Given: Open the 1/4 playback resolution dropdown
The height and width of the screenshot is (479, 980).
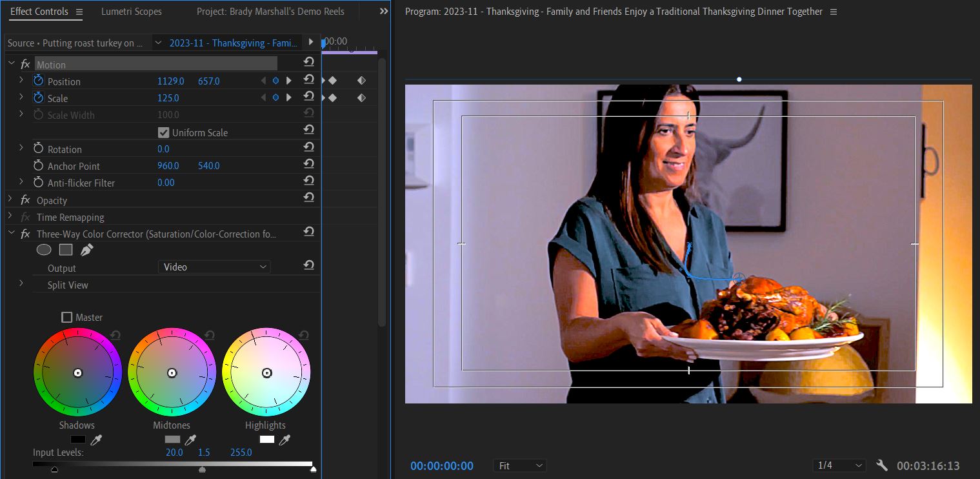Looking at the screenshot, I should 839,465.
